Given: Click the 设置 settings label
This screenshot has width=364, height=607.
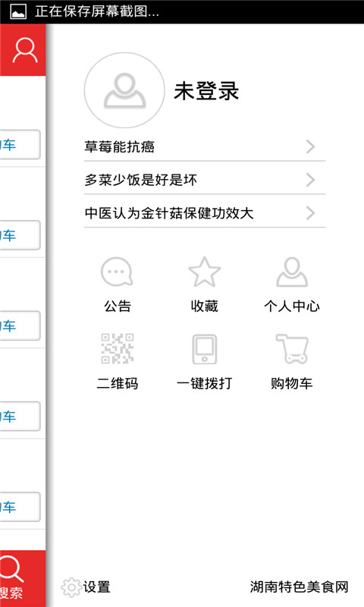Looking at the screenshot, I should tap(97, 587).
